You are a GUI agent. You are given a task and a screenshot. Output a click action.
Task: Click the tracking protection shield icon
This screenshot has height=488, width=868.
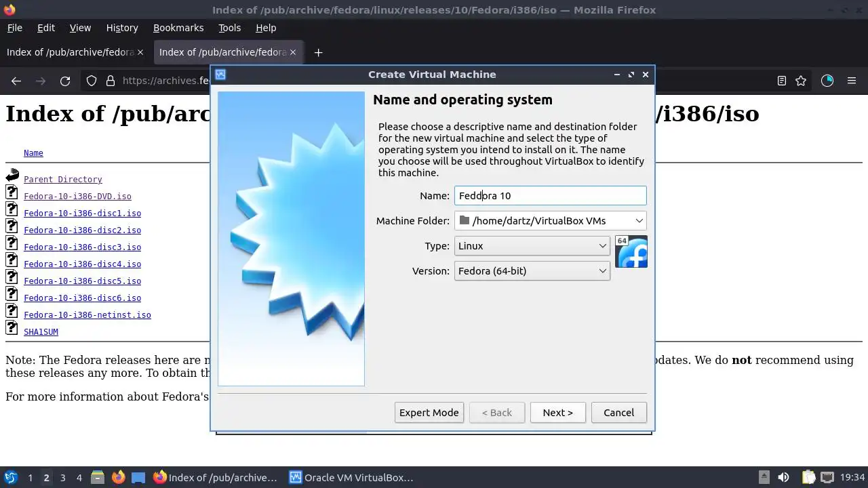coord(92,81)
